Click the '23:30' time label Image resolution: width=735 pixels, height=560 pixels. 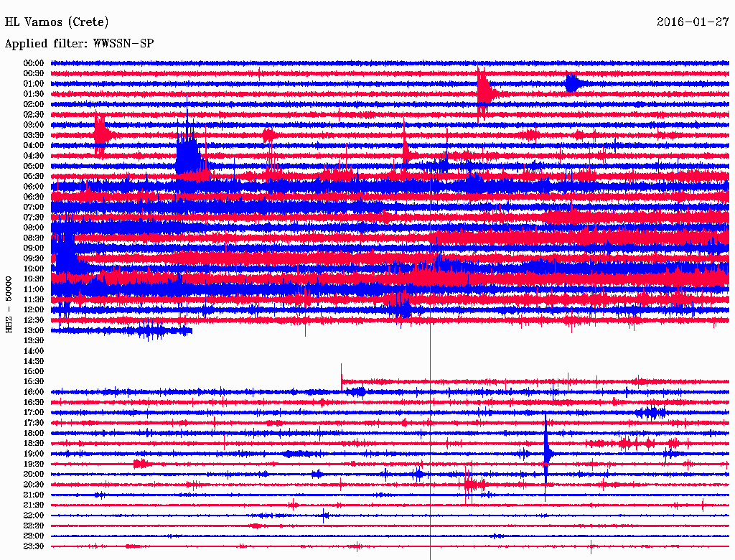point(34,546)
